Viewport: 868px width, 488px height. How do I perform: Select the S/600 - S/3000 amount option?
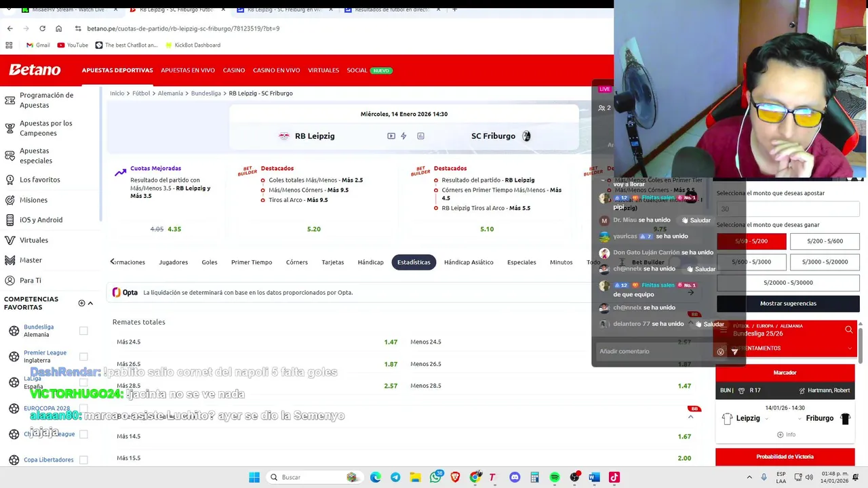751,262
